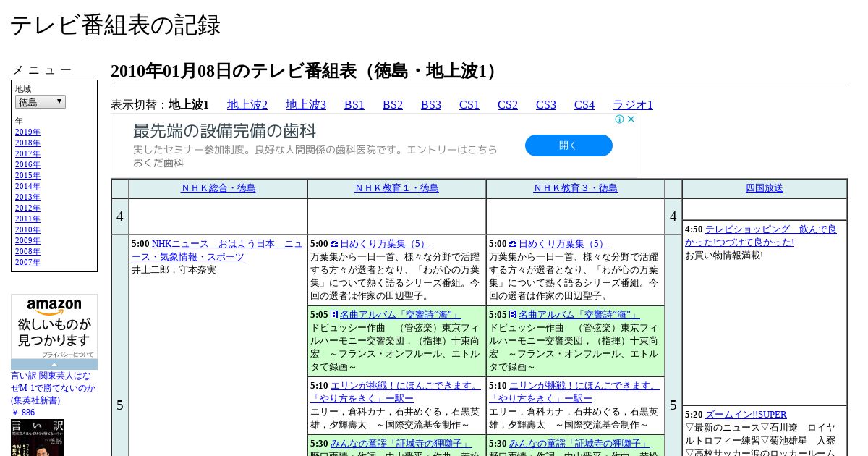Image resolution: width=868 pixels, height=456 pixels.
Task: Open the 地域 region dropdown showing 徳島
Action: click(x=41, y=102)
